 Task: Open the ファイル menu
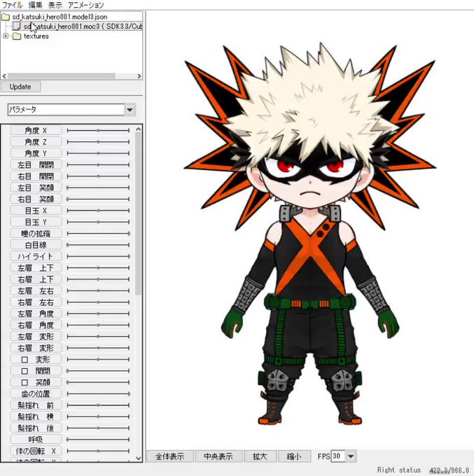(12, 5)
